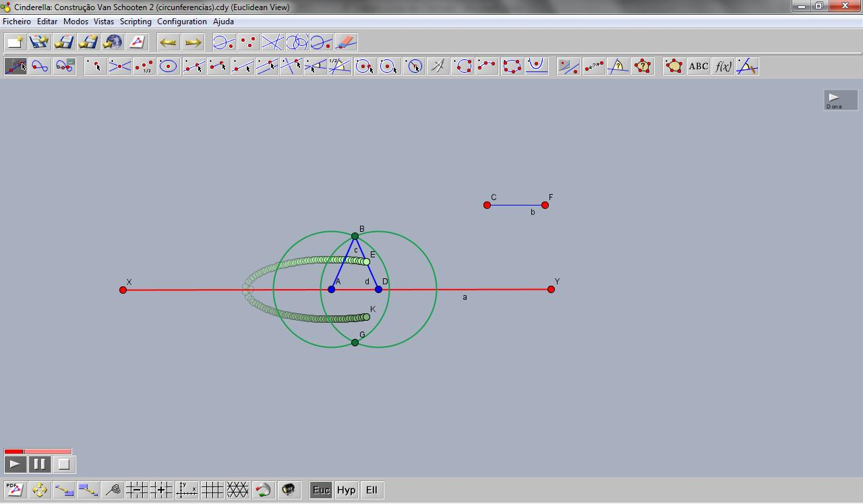863x504 pixels.
Task: Click the Dona flag button
Action: coord(841,100)
